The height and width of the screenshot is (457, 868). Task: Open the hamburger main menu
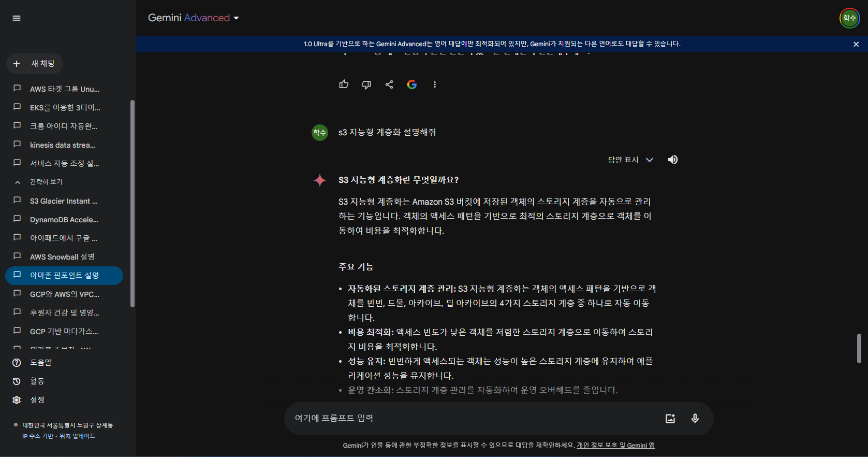(x=17, y=18)
